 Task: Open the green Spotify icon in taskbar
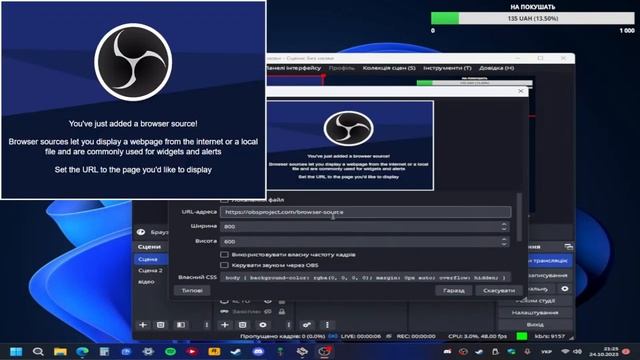pyautogui.click(x=170, y=351)
